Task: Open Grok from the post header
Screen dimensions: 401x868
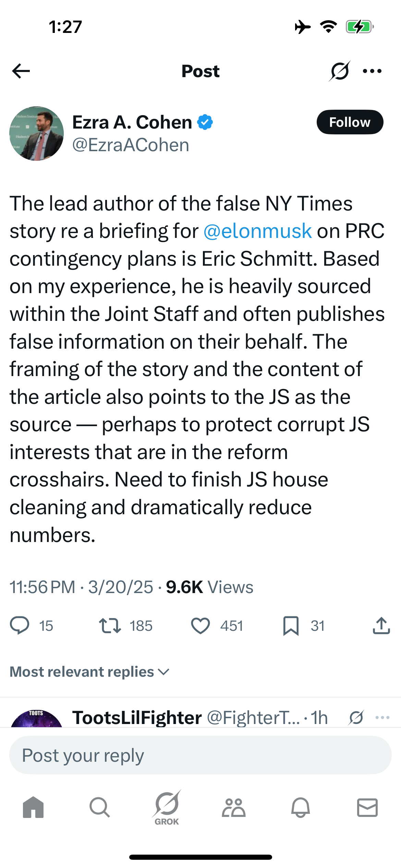Action: point(340,71)
